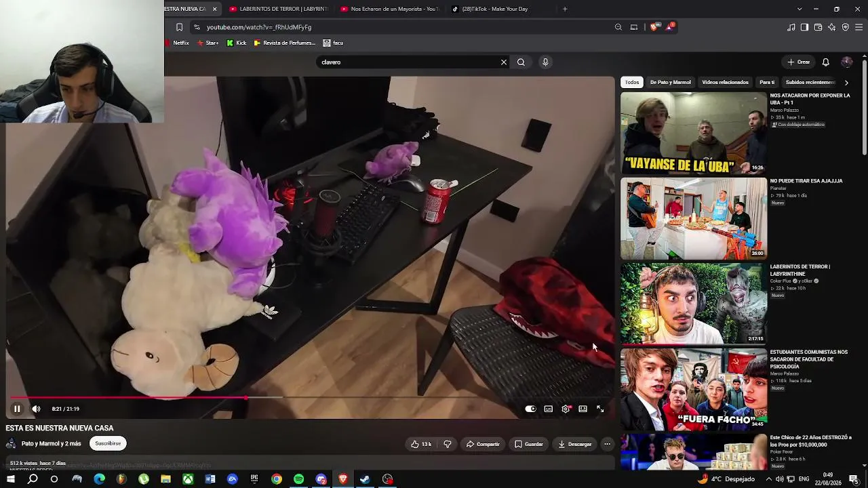868x488 pixels.
Task: Open the zoom magnifier in the address bar
Action: 618,27
